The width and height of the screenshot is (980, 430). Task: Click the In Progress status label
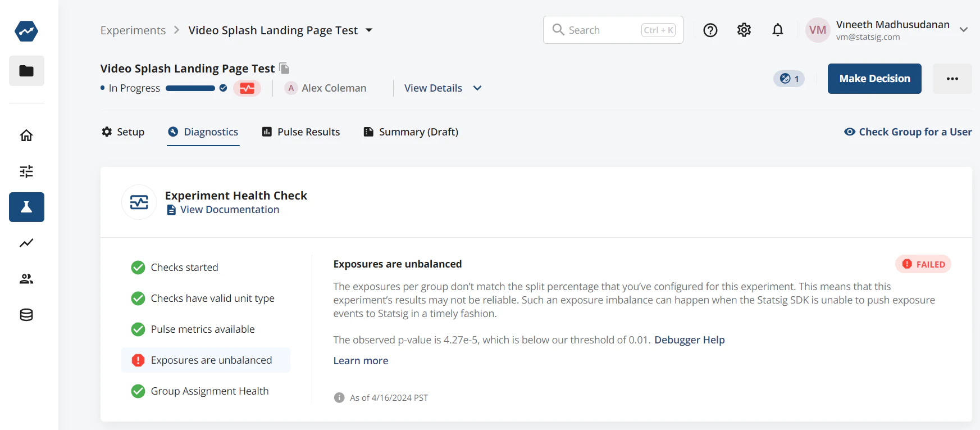(134, 88)
